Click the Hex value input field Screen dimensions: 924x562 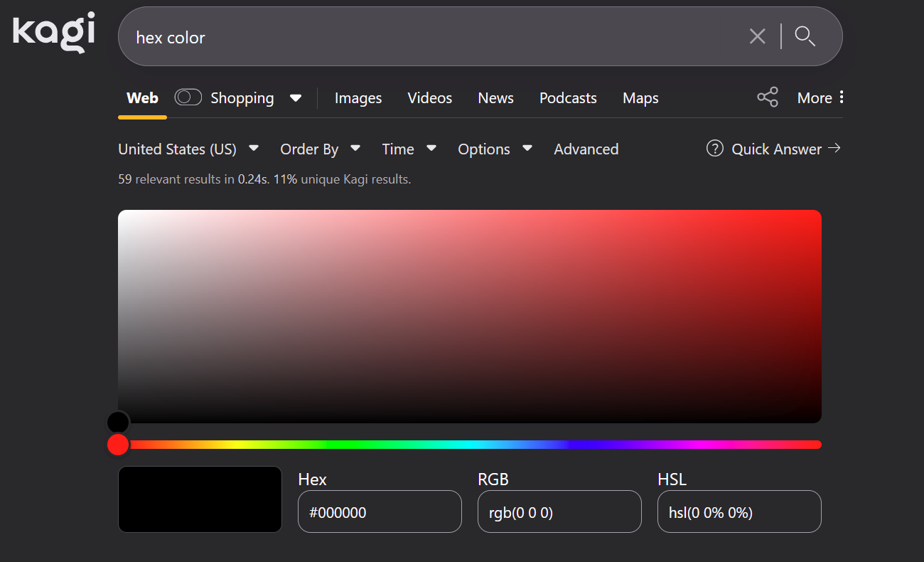pyautogui.click(x=380, y=512)
